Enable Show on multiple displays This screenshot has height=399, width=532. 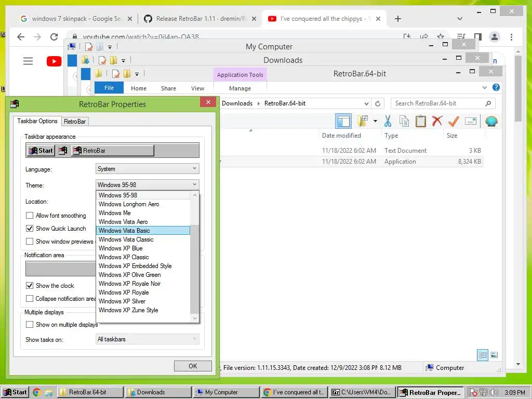pos(30,324)
